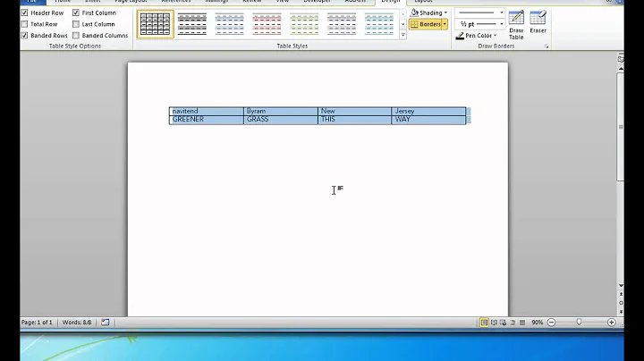Click the 90% zoom level button
The height and width of the screenshot is (361, 644).
(538, 323)
